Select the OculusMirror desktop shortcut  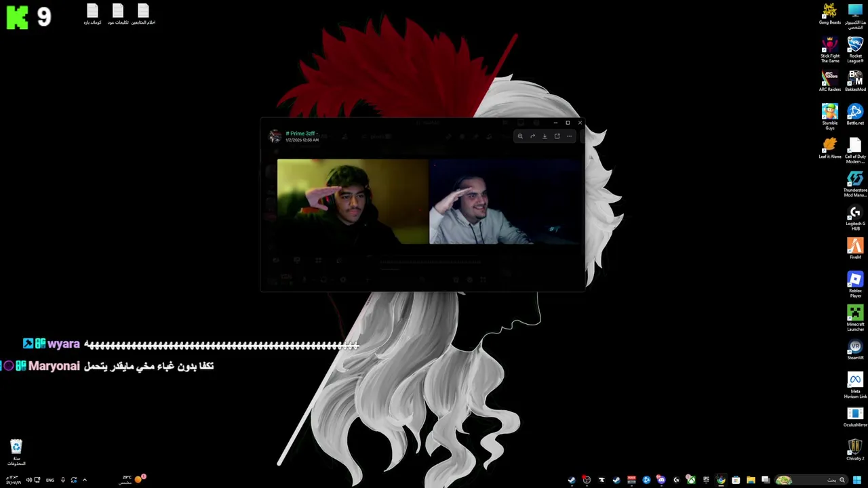click(855, 417)
